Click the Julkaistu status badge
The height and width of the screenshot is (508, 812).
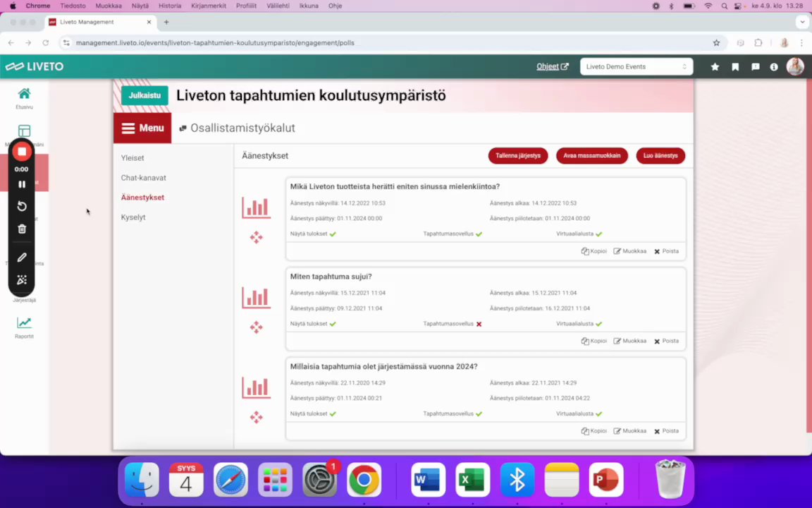pos(144,95)
